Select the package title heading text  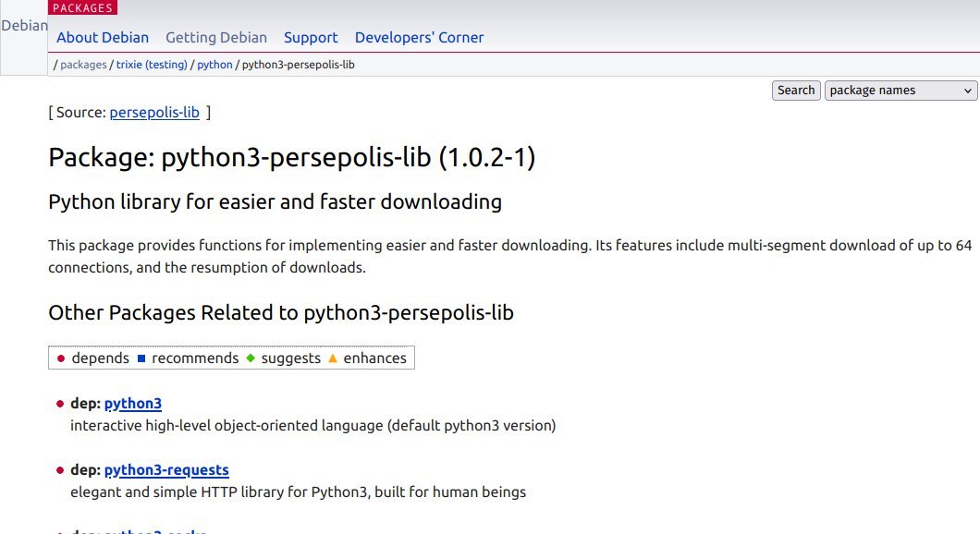pos(292,157)
